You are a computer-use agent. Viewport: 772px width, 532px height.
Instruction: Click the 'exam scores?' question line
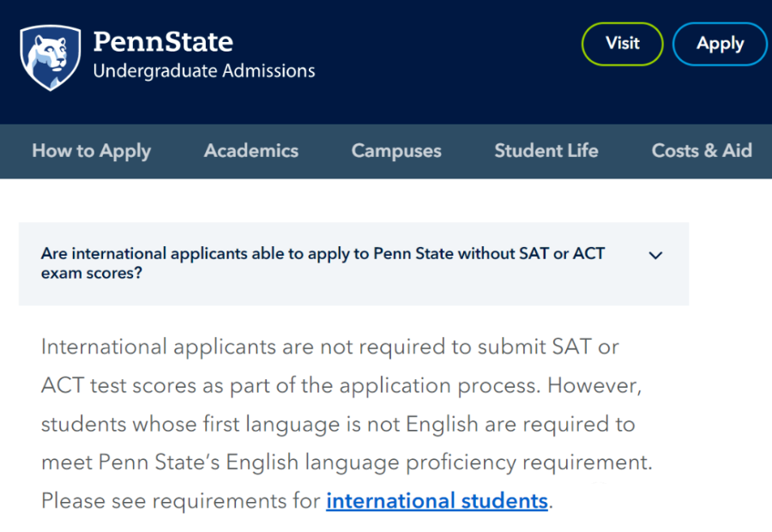pyautogui.click(x=92, y=274)
